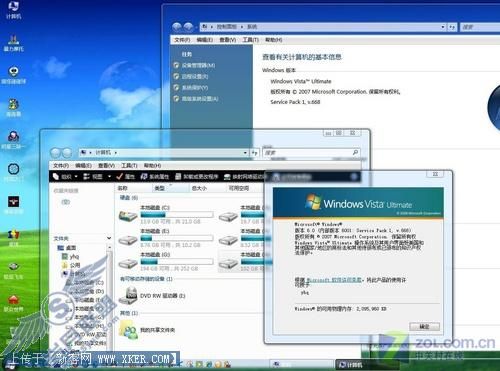Click shield icon beside Remote settings (远程设置)
This screenshot has width=500, height=371.
(x=177, y=76)
